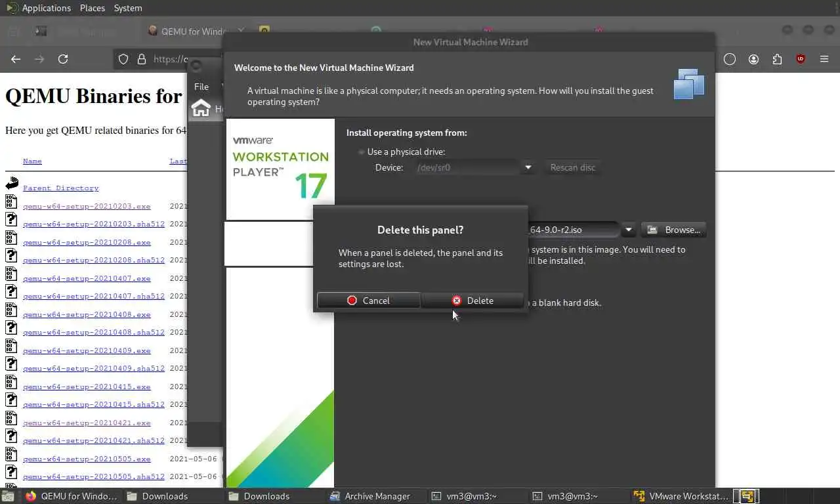The width and height of the screenshot is (840, 504).
Task: Click icon beside qemu-w64-setup-20210421.sha512
Action: (x=11, y=436)
